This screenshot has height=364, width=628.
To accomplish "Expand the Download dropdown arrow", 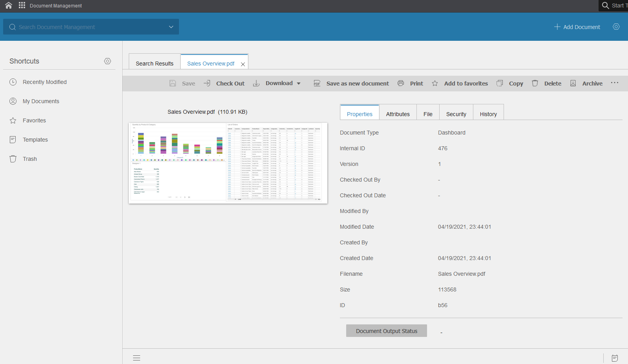I will click(299, 84).
